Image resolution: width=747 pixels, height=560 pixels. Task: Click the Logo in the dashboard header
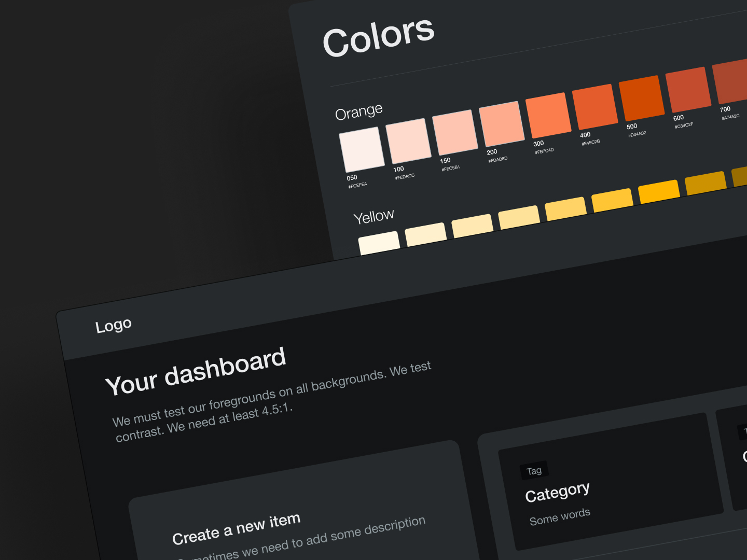[114, 326]
